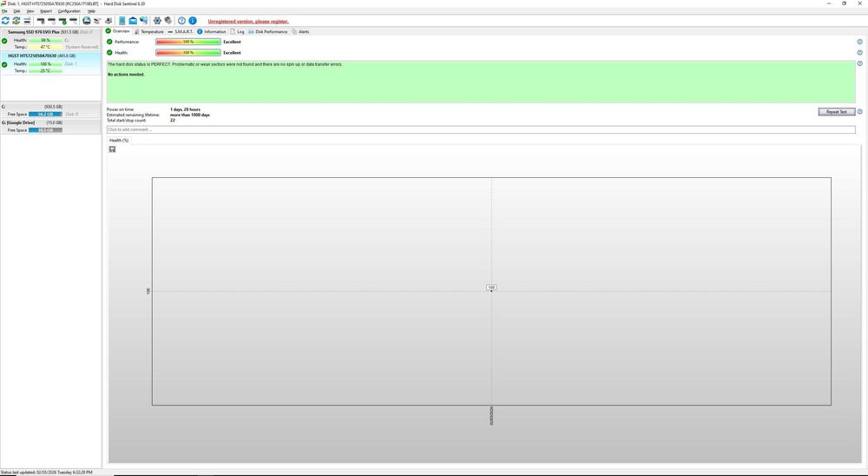The width and height of the screenshot is (868, 476).
Task: Click the C: free space 56.2 GB bar
Action: click(x=45, y=114)
